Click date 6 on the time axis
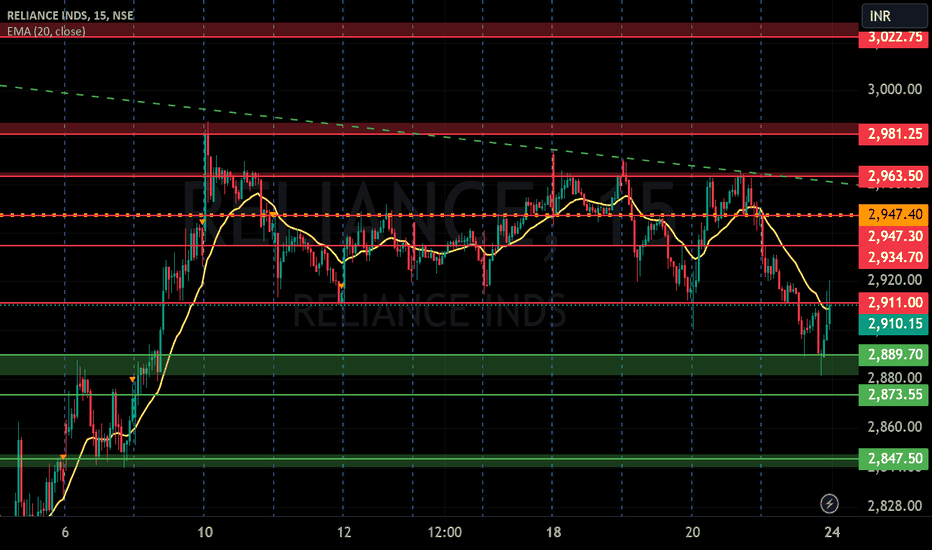The height and width of the screenshot is (550, 932). click(x=65, y=532)
